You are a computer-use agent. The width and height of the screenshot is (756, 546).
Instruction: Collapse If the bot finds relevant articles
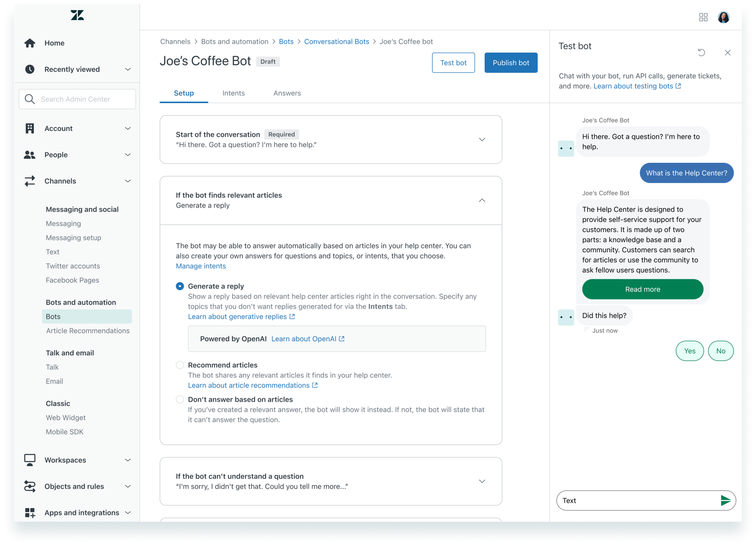(482, 200)
